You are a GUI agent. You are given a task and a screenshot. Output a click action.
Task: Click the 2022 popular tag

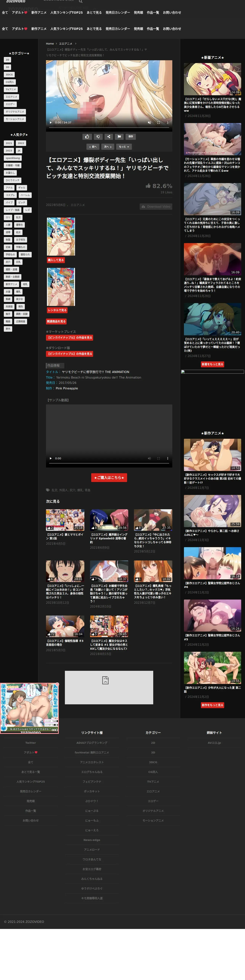pos(21,143)
